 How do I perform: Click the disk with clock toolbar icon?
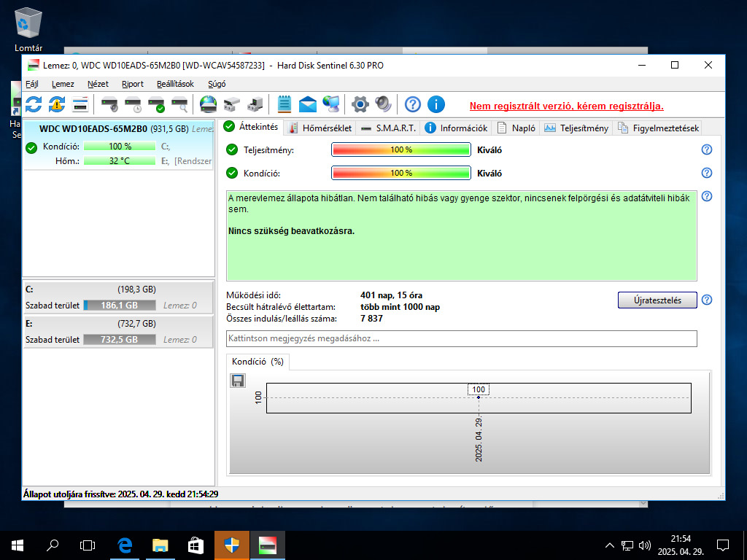click(133, 104)
